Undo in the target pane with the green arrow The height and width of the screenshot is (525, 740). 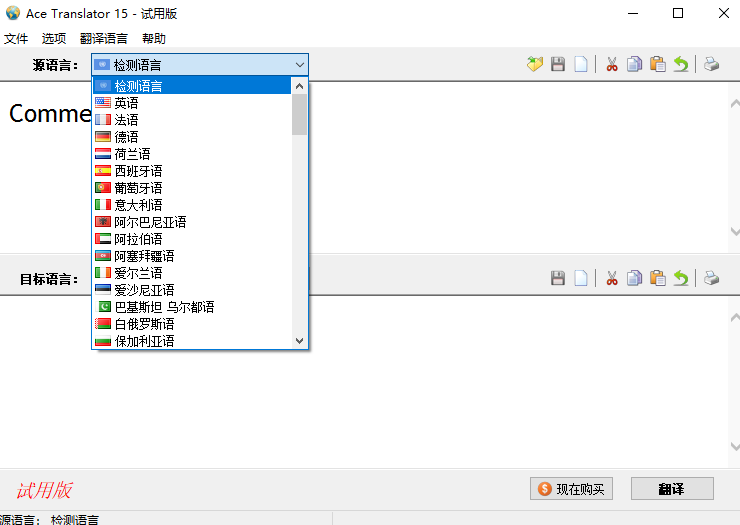(680, 278)
